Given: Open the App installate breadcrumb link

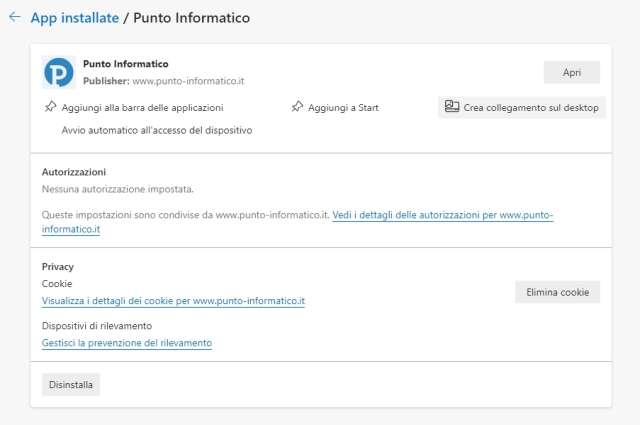Looking at the screenshot, I should point(75,18).
